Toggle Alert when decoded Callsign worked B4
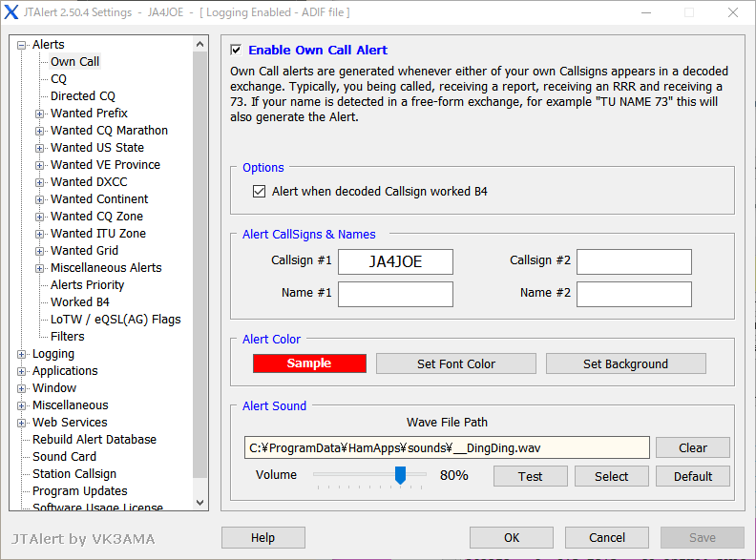The height and width of the screenshot is (560, 756). tap(259, 192)
